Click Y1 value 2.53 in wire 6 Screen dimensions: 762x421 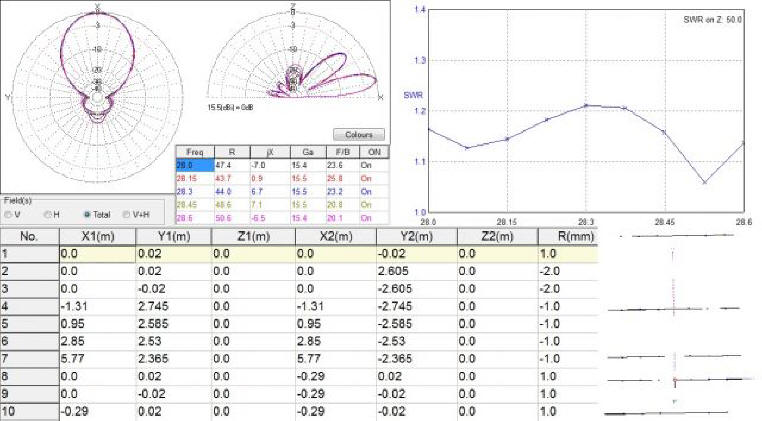[x=173, y=341]
